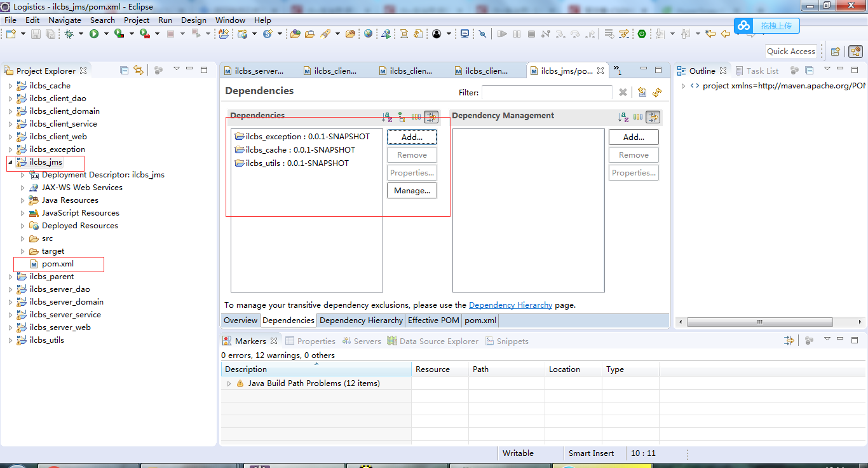868x468 pixels.
Task: Open the Window menu
Action: coord(230,20)
